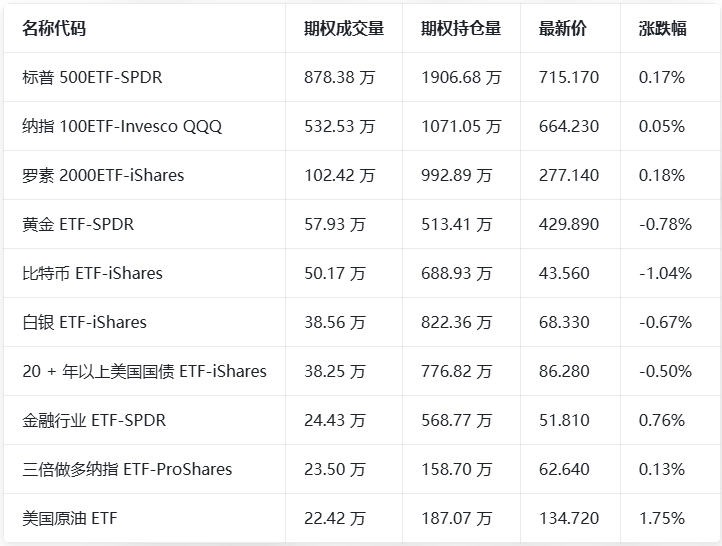Screen dimensions: 722x546
Task: Click the -1.04% change value
Action: [665, 273]
